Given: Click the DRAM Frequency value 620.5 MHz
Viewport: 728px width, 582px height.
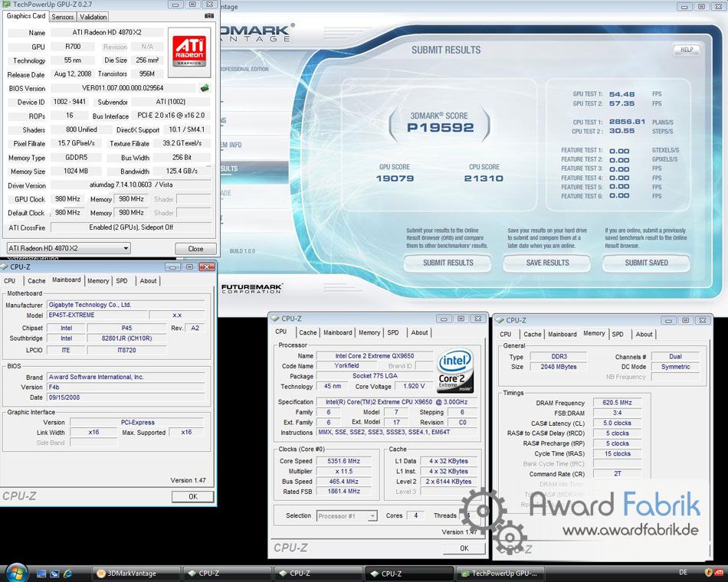Looking at the screenshot, I should (617, 402).
